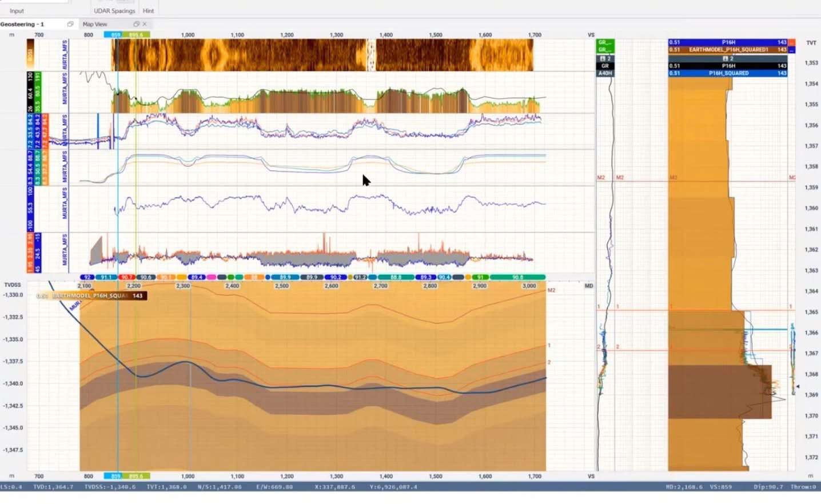Open the UDAR Spacings group
The height and width of the screenshot is (504, 821).
[x=114, y=11]
